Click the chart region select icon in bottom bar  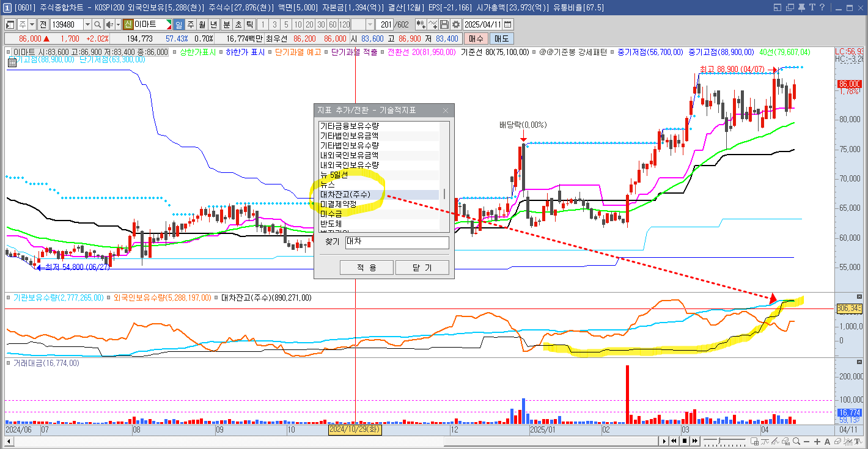(754, 441)
